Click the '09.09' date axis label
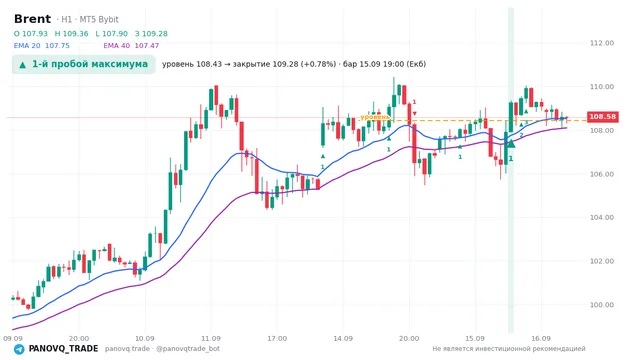Image resolution: width=640 pixels, height=360 pixels. [x=13, y=339]
